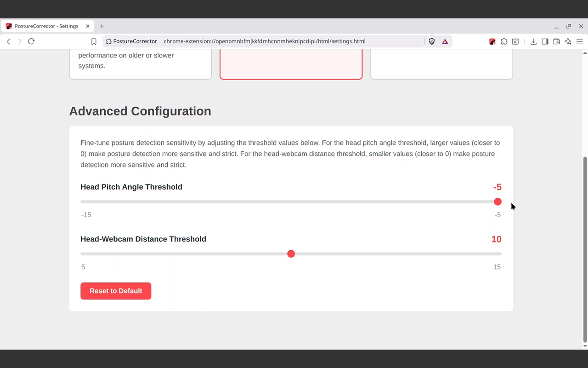Bookmark this page using the bookmark icon
Viewport: 588px width, 368px height.
pos(94,41)
